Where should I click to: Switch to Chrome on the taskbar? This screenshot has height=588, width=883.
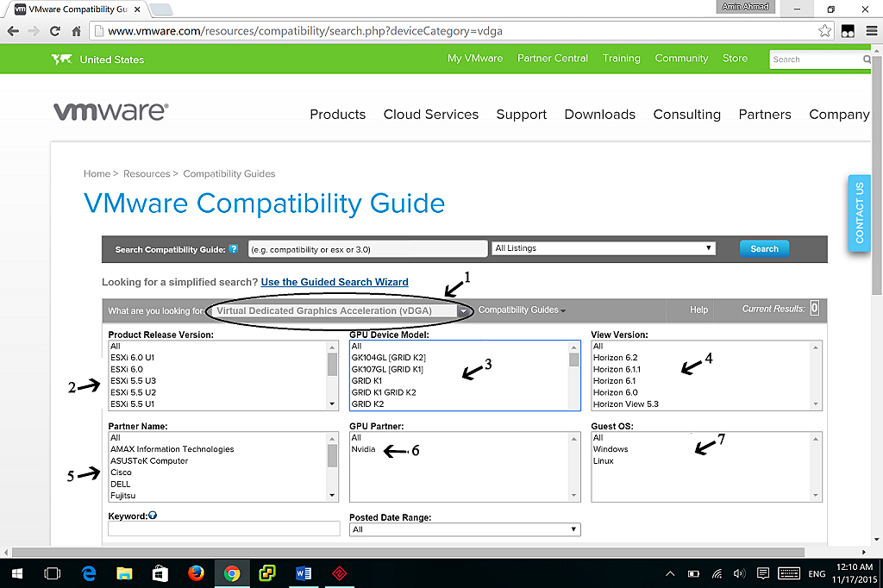click(231, 573)
